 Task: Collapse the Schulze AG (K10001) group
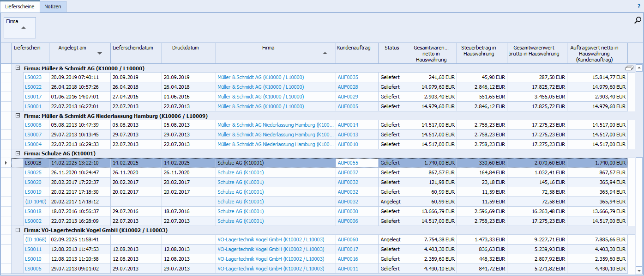[18, 153]
